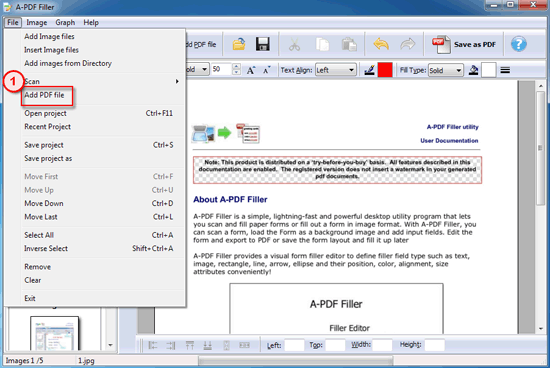The height and width of the screenshot is (368, 550).
Task: Click the Save as PDF button
Action: coord(464,45)
